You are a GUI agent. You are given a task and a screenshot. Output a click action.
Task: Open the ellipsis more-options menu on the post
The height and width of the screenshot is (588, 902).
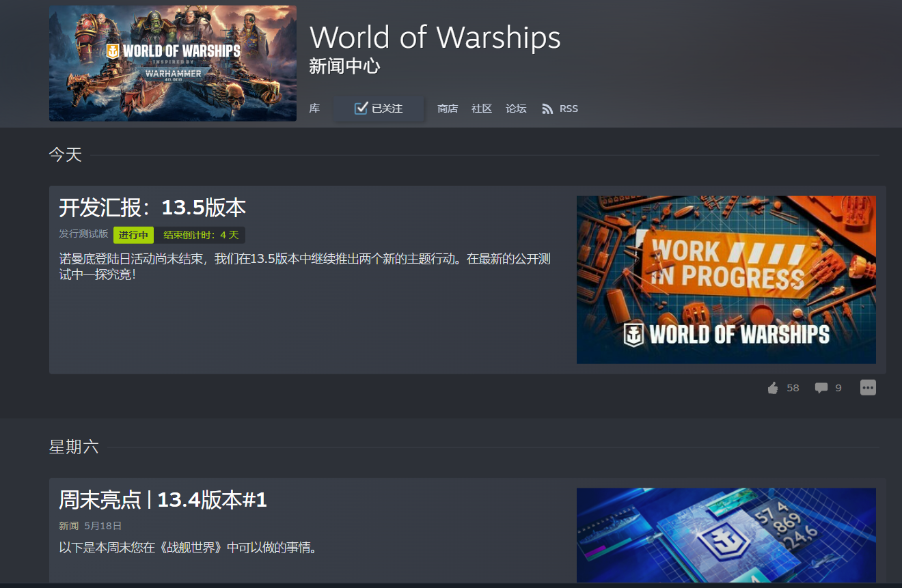pyautogui.click(x=868, y=387)
